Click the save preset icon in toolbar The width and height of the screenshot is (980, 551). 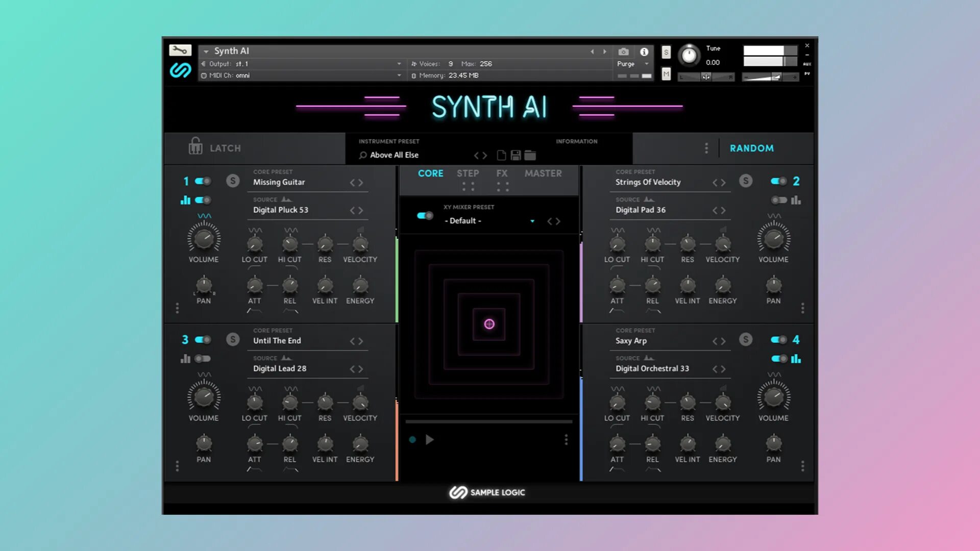click(516, 155)
